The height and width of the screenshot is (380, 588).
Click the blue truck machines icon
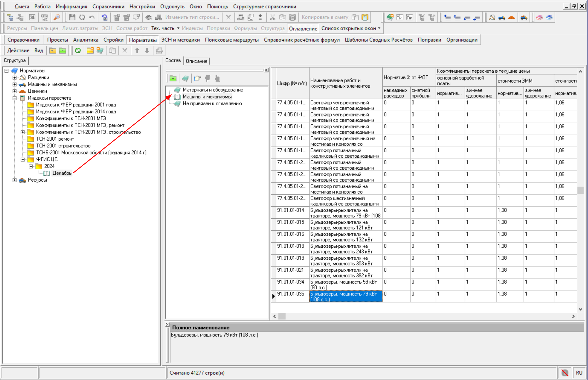[502, 17]
